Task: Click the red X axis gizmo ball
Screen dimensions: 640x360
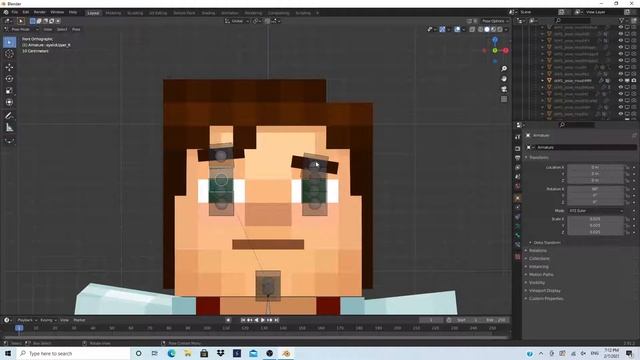Action: click(506, 51)
